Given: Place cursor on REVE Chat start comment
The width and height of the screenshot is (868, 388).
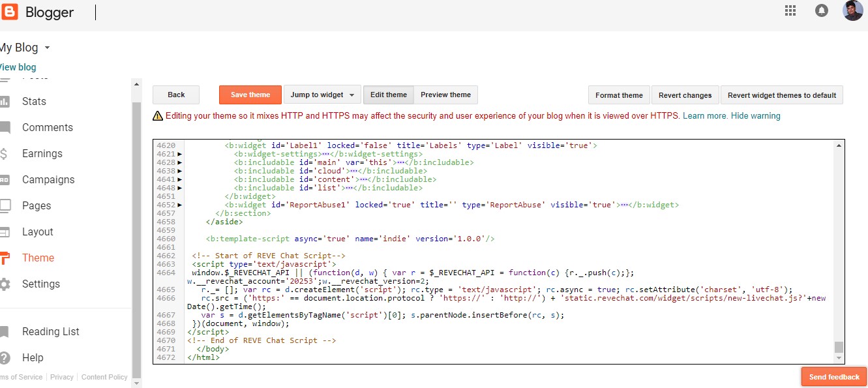Looking at the screenshot, I should (x=269, y=256).
